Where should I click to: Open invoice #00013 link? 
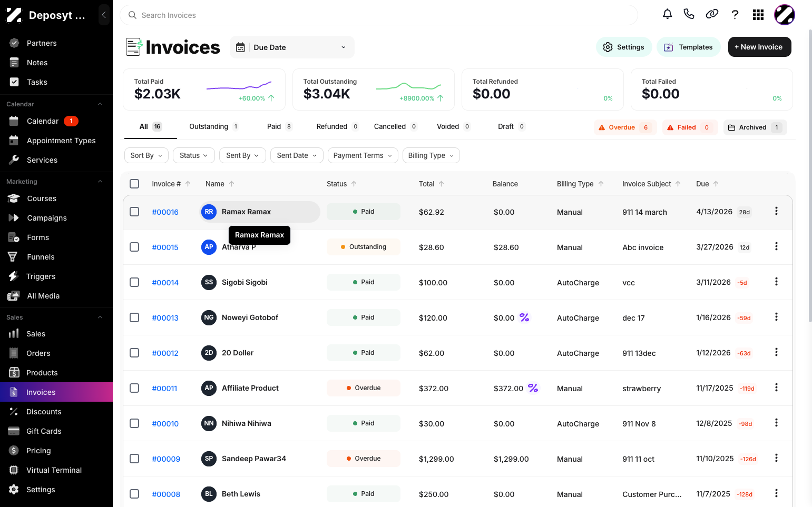165,318
